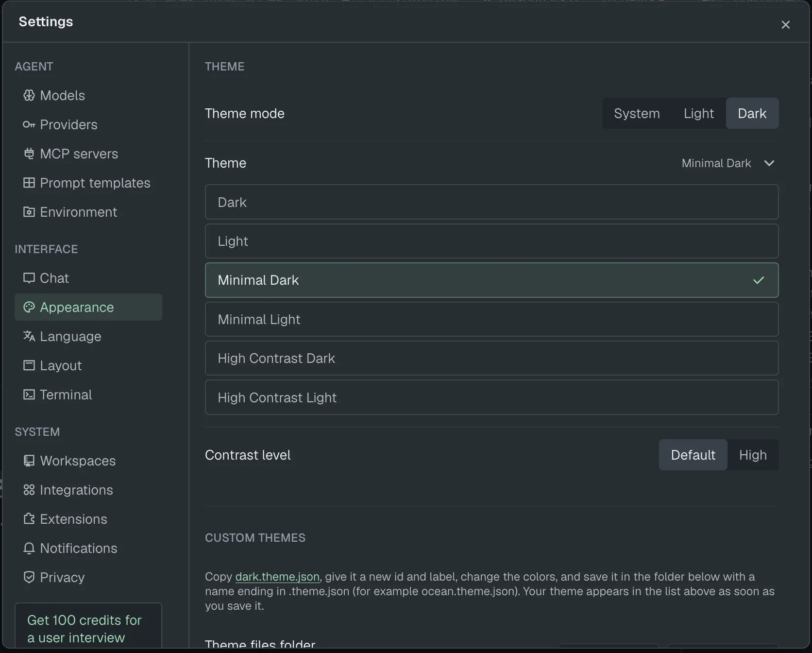Set theme mode to Light

pos(699,113)
